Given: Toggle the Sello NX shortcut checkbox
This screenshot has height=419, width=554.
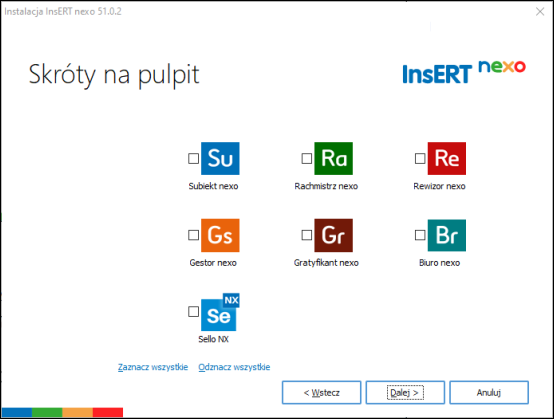Looking at the screenshot, I should 193,312.
